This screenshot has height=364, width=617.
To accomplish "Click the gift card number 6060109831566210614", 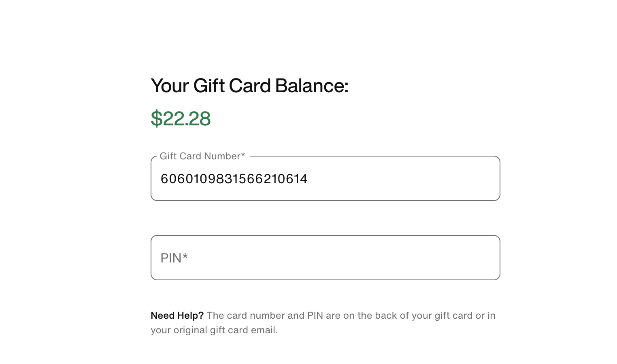I will [x=234, y=179].
